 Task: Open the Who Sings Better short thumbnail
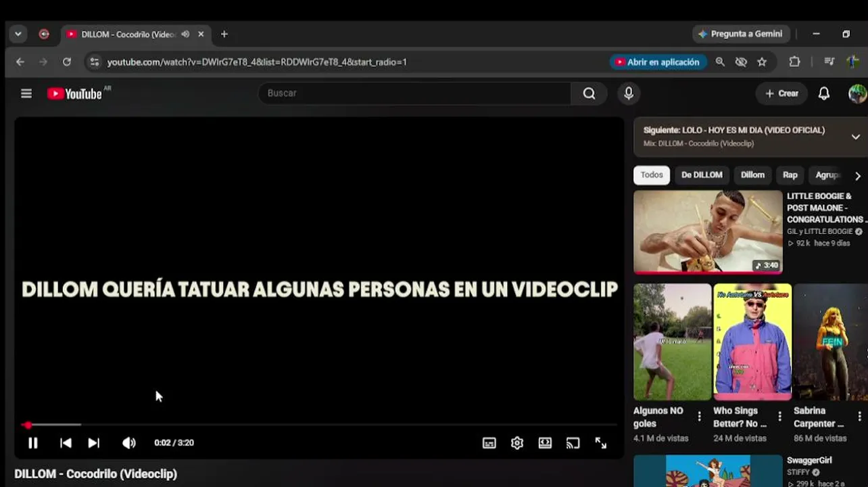click(752, 342)
